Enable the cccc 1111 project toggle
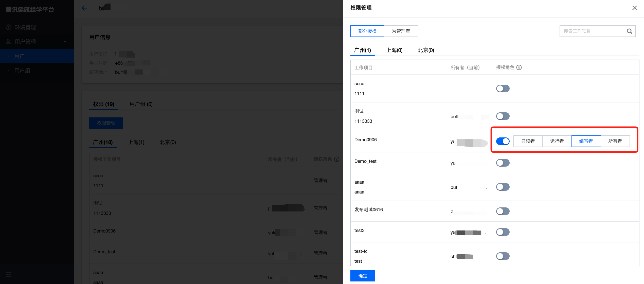Viewport: 644px width, 284px height. tap(503, 88)
